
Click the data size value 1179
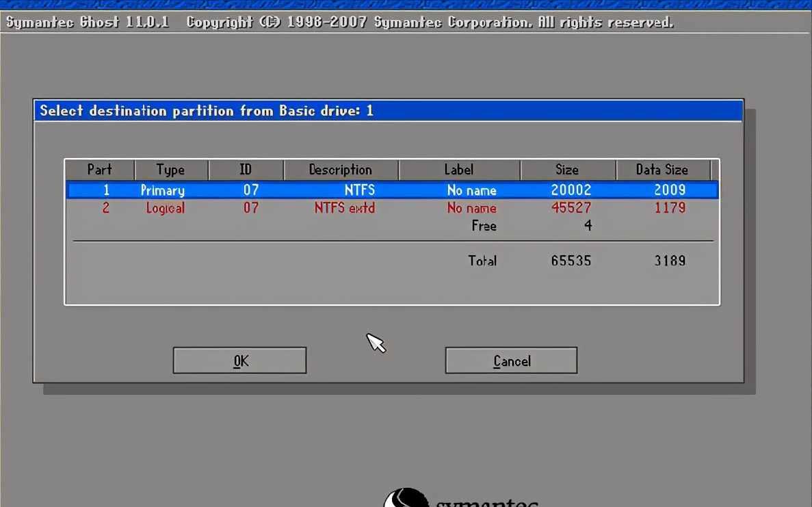pos(670,208)
